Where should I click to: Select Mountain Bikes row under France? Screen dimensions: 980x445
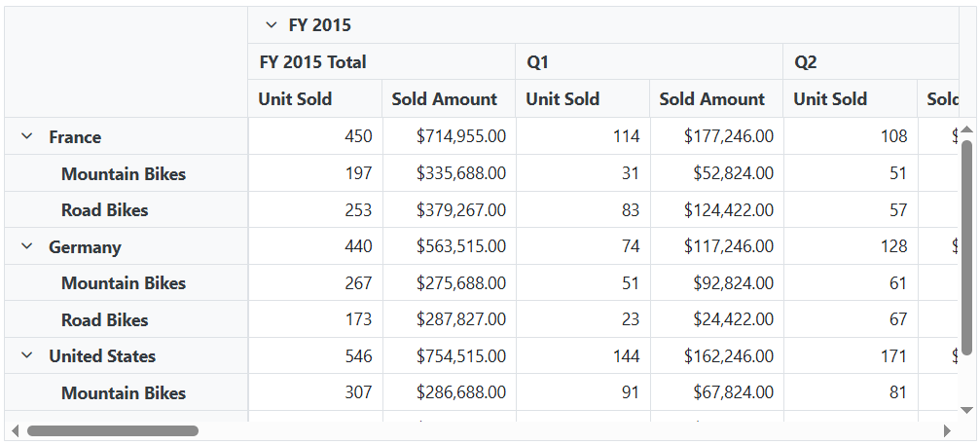124,174
